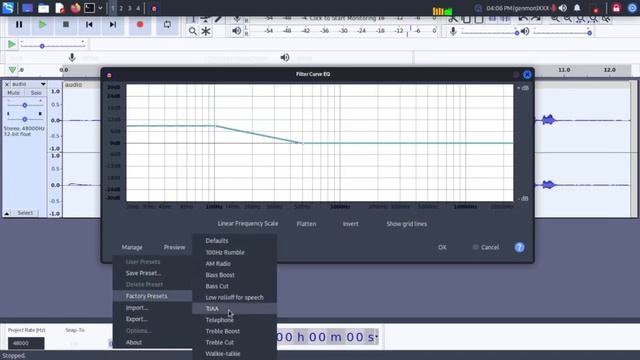Click the Cut scissors icon
Screen dimensions: 640x360
click(453, 19)
